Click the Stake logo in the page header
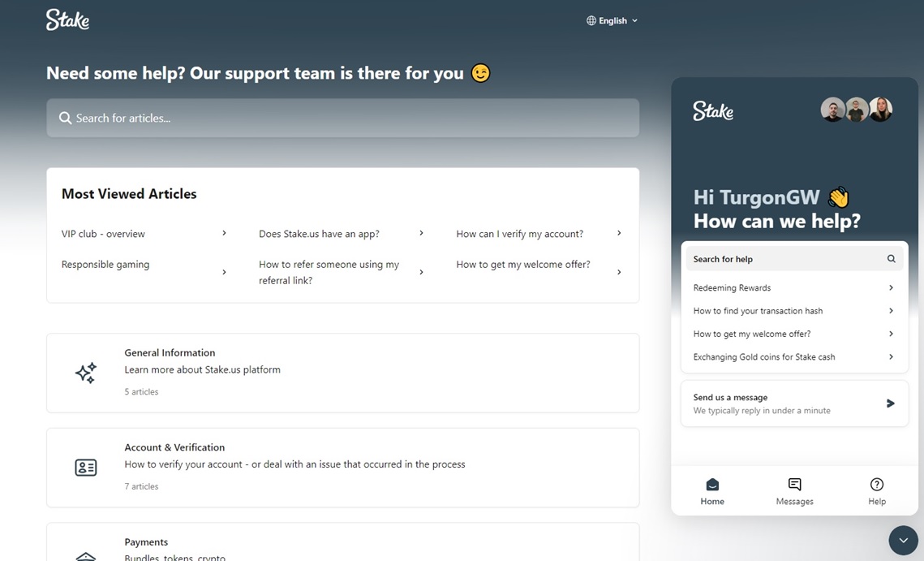Screen dimensions: 924x561 pyautogui.click(x=68, y=20)
